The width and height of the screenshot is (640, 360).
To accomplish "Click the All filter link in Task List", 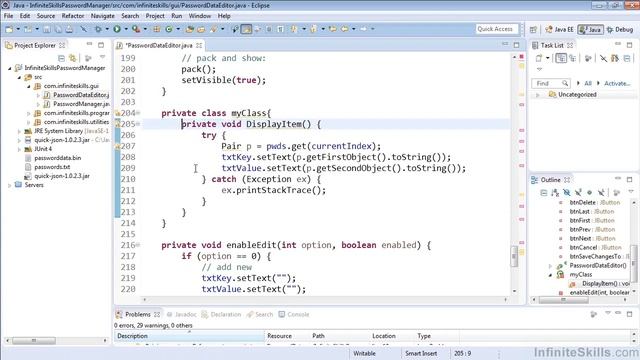I will coord(588,83).
